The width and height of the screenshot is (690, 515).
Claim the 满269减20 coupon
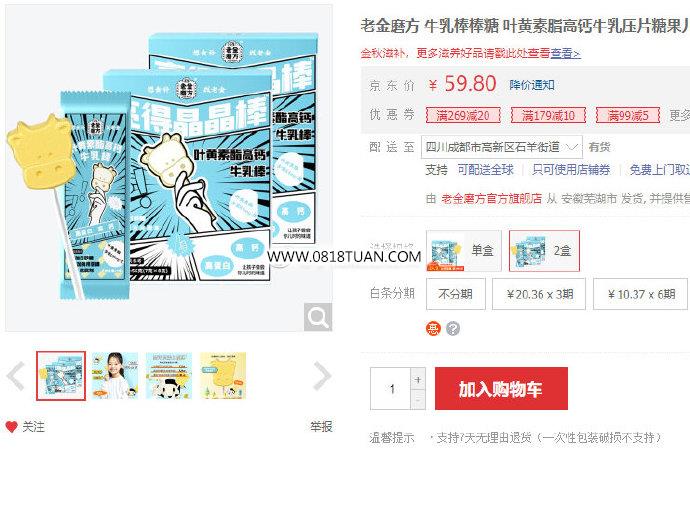[463, 115]
